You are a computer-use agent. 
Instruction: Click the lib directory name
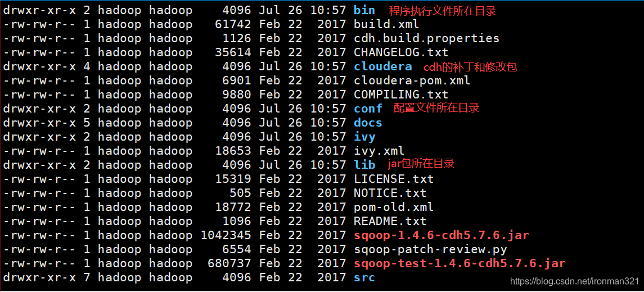[x=364, y=165]
